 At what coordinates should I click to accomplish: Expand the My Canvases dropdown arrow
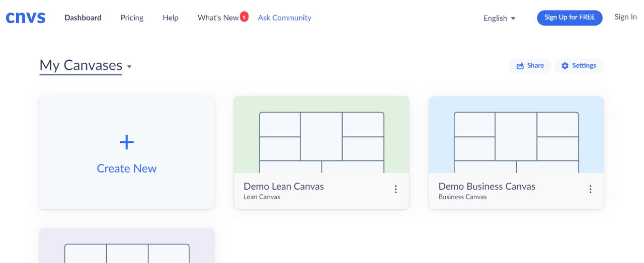tap(129, 66)
